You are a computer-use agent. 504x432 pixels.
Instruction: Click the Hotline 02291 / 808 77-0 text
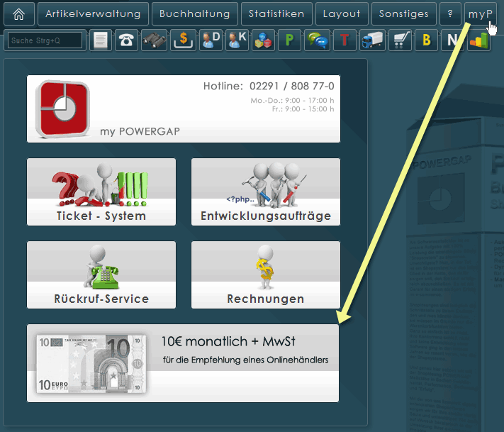pyautogui.click(x=269, y=87)
